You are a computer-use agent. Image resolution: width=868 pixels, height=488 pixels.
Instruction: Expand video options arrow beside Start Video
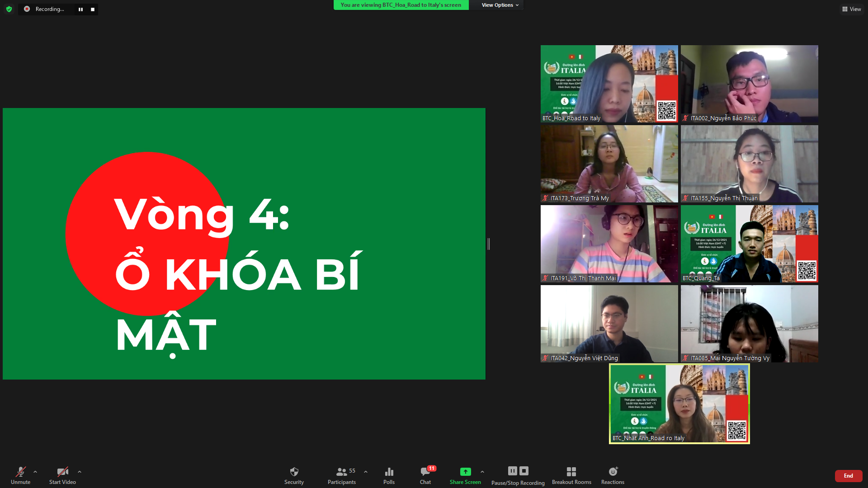click(x=80, y=472)
